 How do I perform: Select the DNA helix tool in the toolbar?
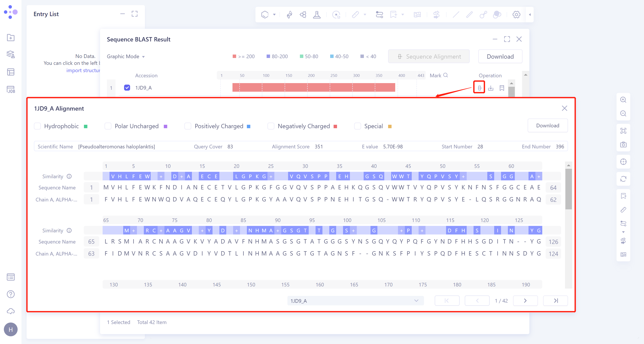tap(289, 15)
